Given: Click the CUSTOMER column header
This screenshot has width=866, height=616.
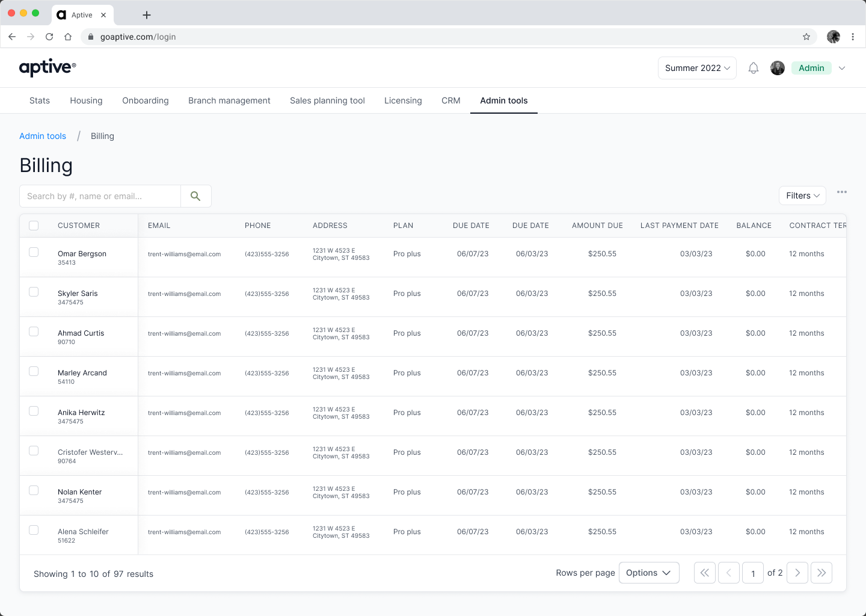Looking at the screenshot, I should pos(79,226).
